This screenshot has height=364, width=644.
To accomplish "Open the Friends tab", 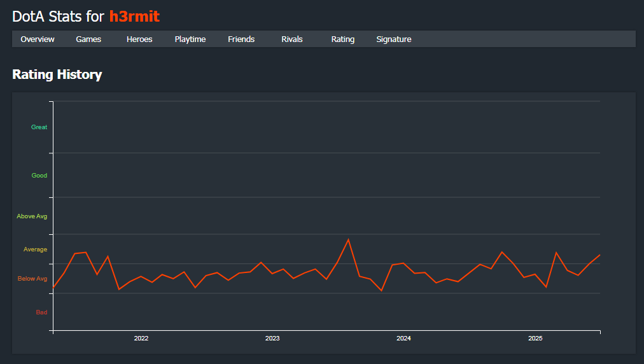I will click(241, 39).
